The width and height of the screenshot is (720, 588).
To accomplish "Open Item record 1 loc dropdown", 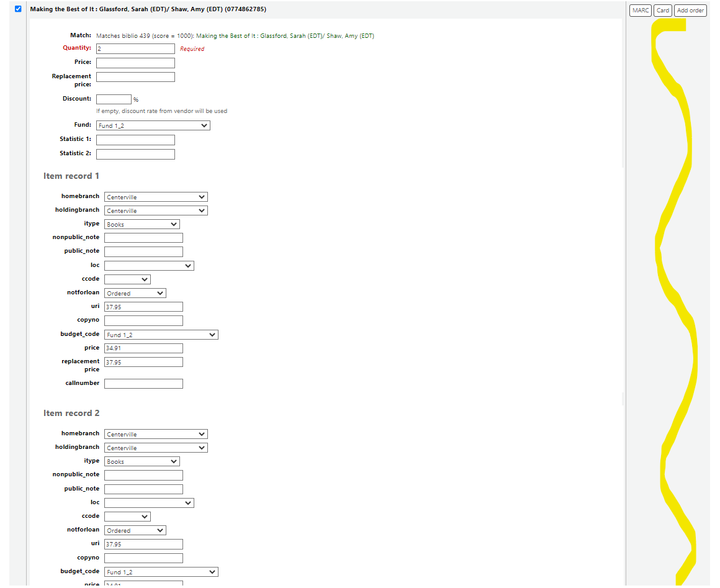I will 149,266.
